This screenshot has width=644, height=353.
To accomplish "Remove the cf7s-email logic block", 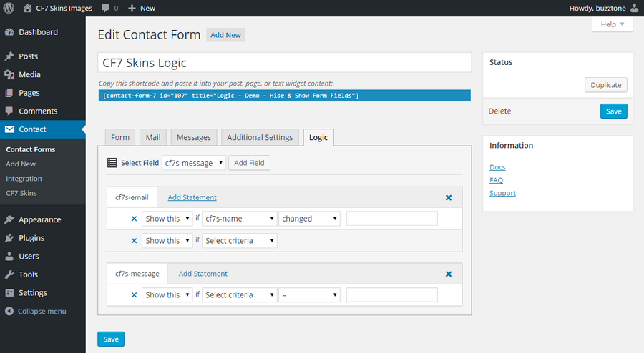I will pos(449,197).
